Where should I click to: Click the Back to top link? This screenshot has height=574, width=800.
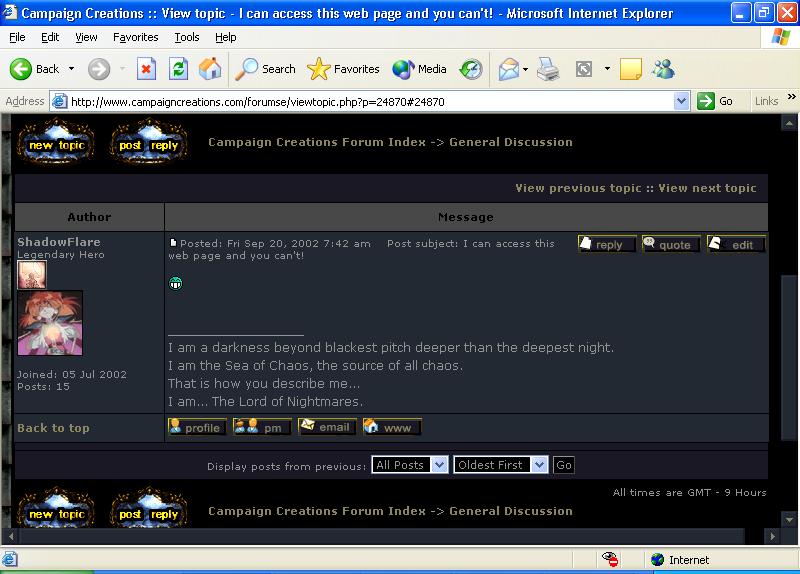(x=53, y=428)
